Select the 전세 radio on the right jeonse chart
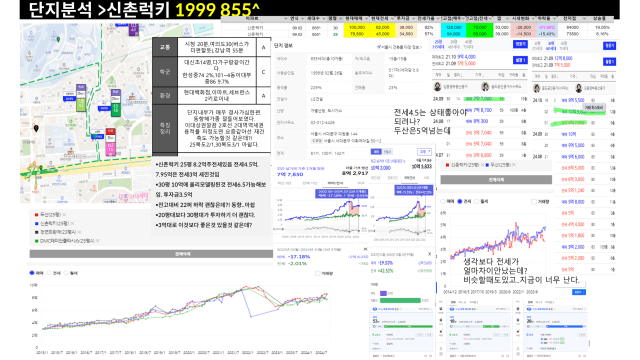 (460, 201)
